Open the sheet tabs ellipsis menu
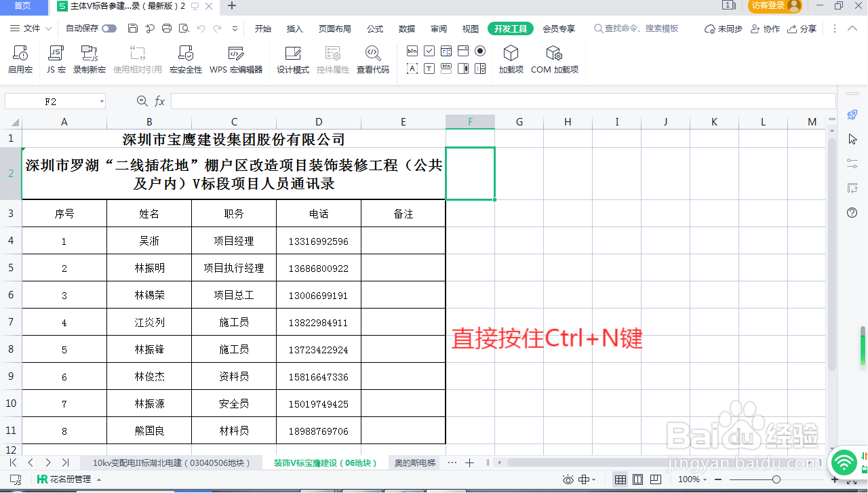 (x=452, y=462)
